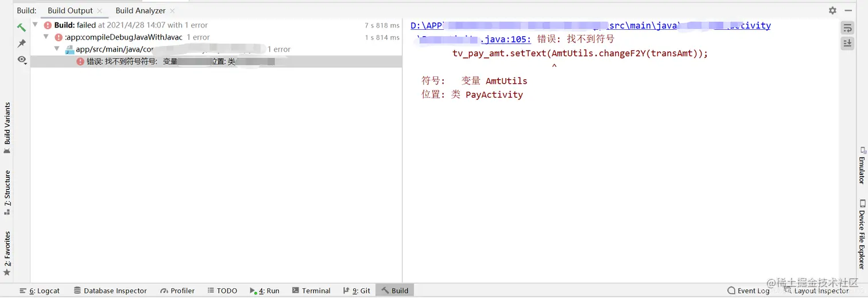
Task: Switch to the Build Output tab
Action: pyautogui.click(x=70, y=10)
